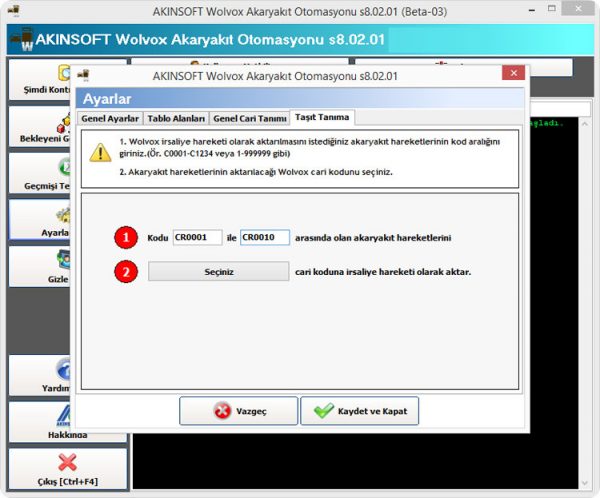This screenshot has width=600, height=498.
Task: Click scrollbar down arrow in the log panel
Action: tap(585, 483)
